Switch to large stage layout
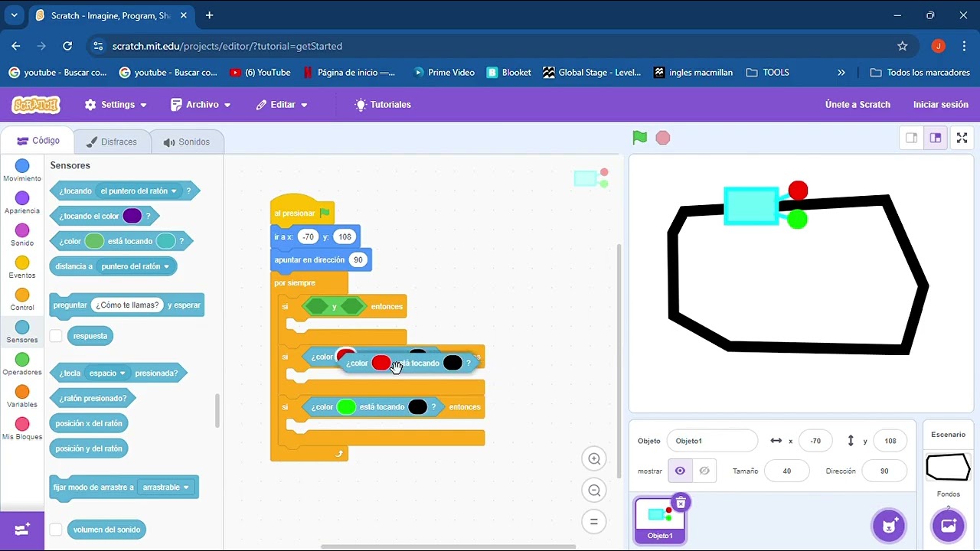This screenshot has height=551, width=980. coord(935,138)
